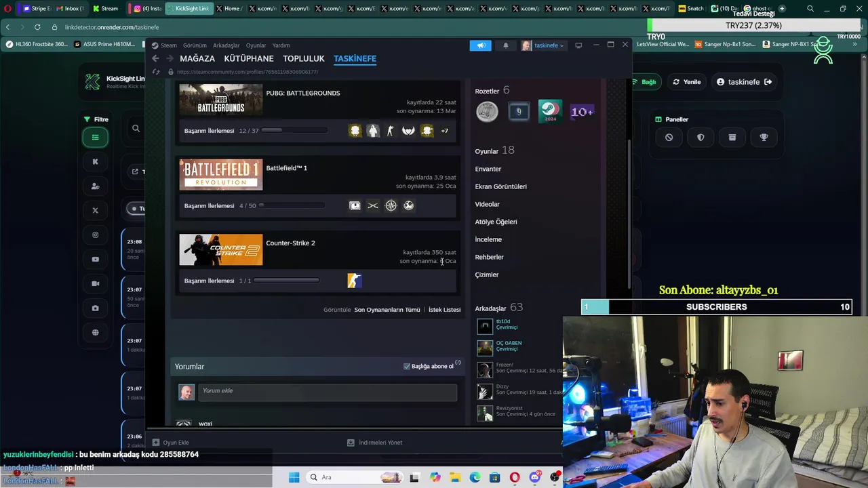Open the Oyunlar menu
868x488 pixels.
[256, 45]
